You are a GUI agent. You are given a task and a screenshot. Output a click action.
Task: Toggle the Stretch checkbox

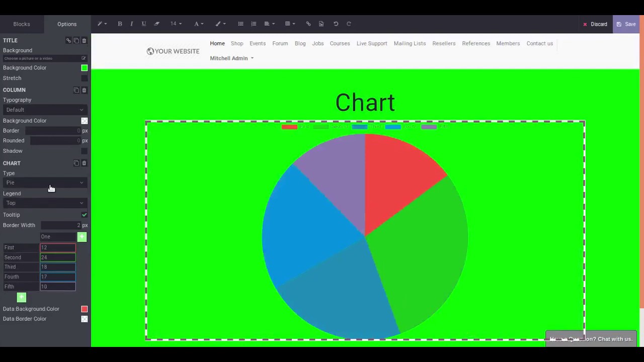(x=84, y=78)
